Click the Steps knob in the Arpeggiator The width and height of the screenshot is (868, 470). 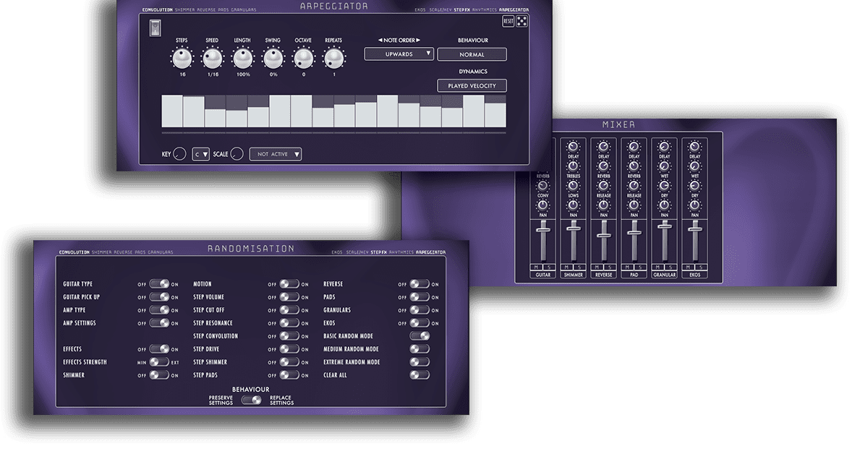click(x=182, y=58)
